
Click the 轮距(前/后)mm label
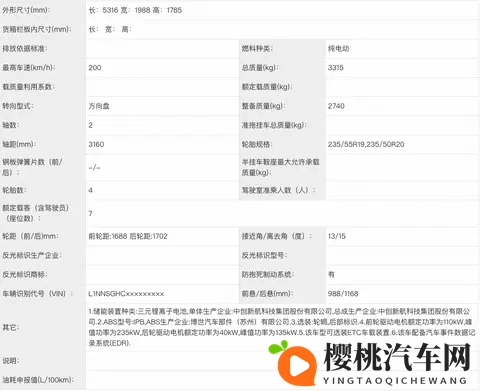tap(30, 236)
